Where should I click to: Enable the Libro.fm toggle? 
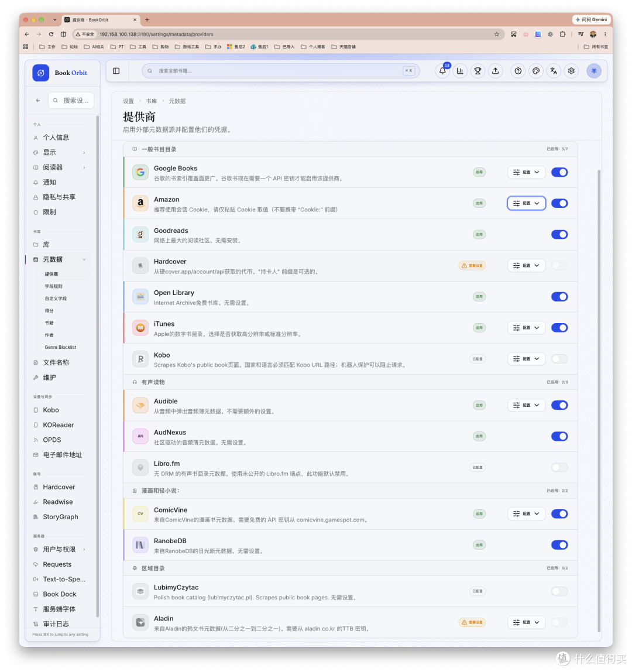(559, 468)
